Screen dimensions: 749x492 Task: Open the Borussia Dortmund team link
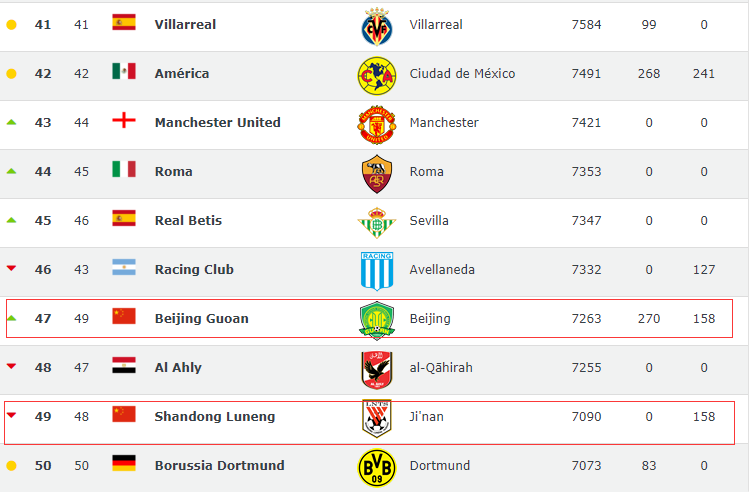(220, 465)
